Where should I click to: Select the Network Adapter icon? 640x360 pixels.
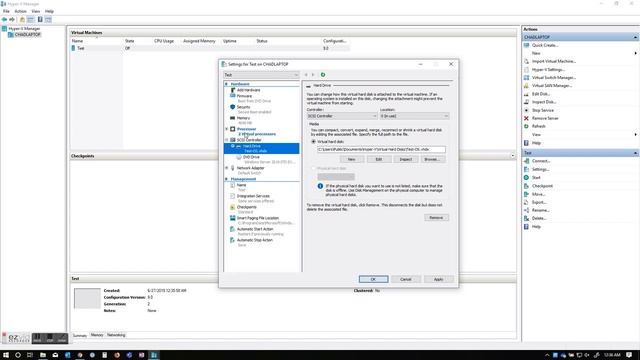(233, 168)
